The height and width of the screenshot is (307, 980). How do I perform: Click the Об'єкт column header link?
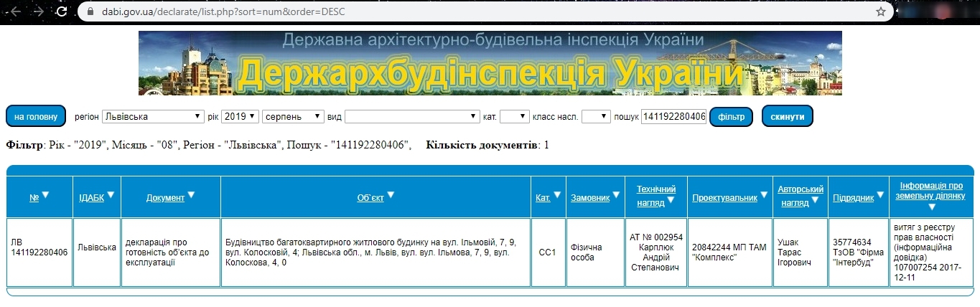370,197
